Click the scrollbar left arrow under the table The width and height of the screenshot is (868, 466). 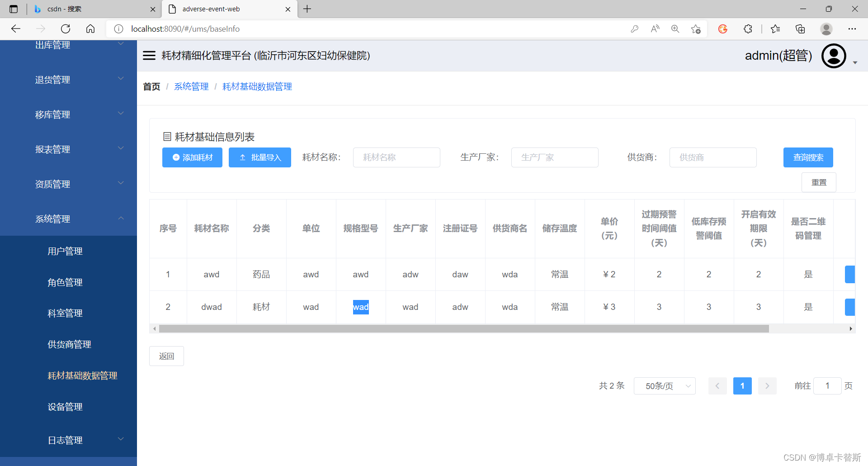pos(155,328)
